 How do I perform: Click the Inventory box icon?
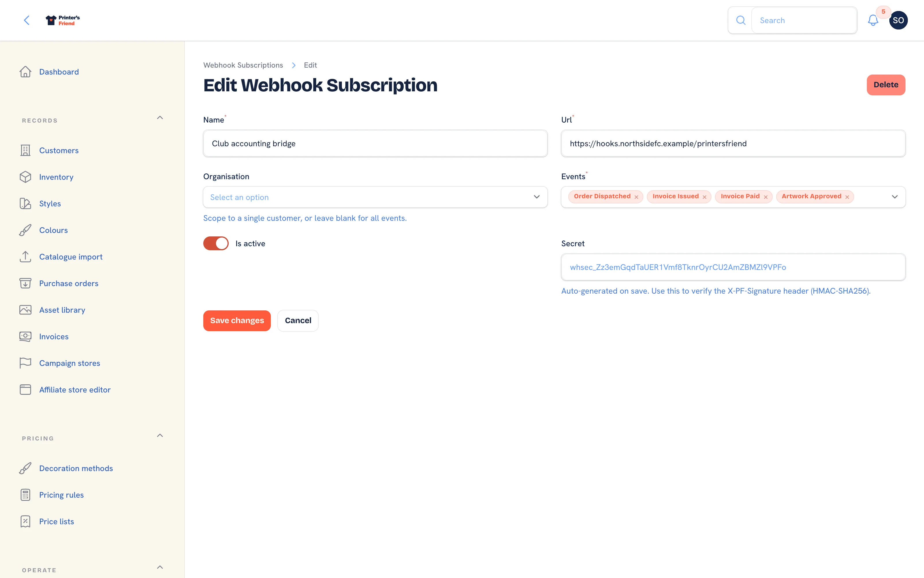[25, 177]
